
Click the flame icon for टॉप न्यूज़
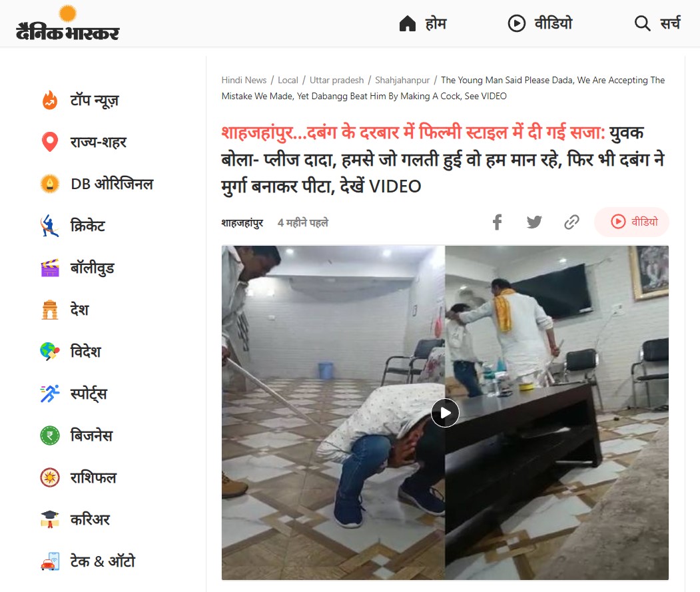point(50,100)
